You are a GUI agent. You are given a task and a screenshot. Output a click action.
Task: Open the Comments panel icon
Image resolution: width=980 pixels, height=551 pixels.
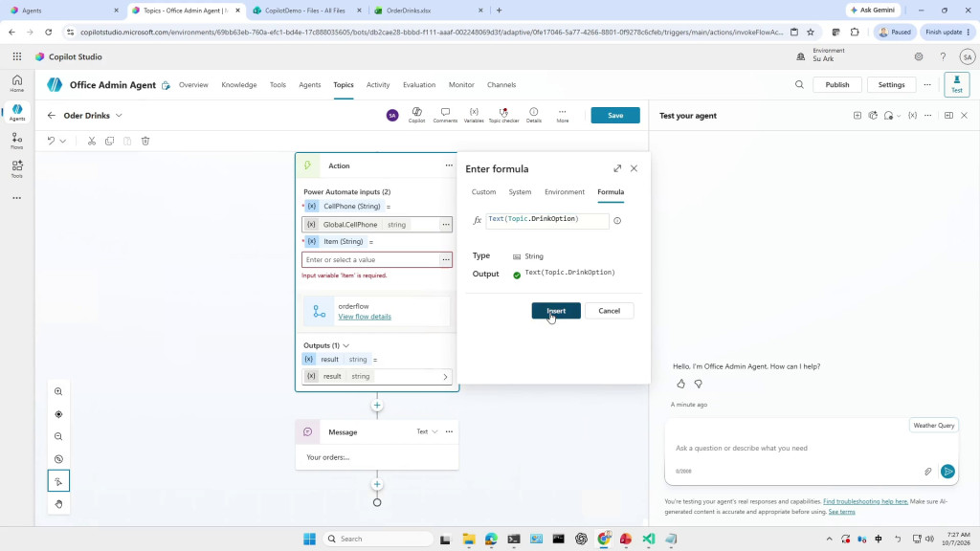coord(445,115)
